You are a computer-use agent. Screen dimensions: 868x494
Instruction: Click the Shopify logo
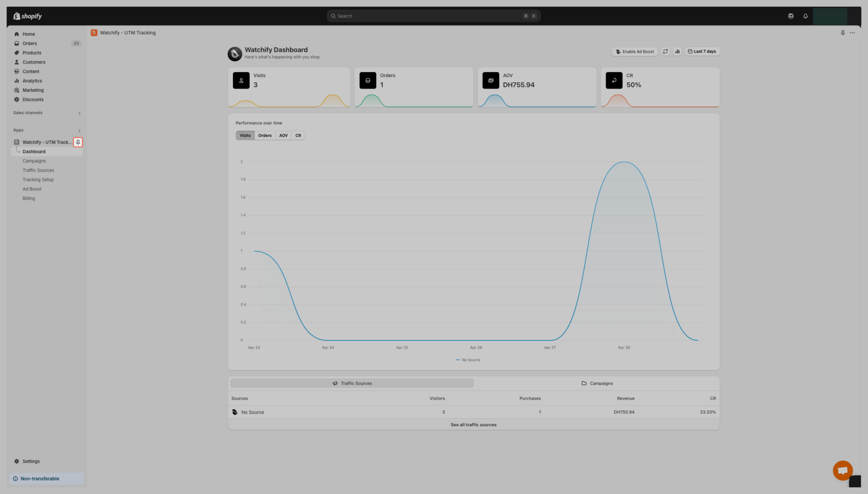[x=28, y=16]
